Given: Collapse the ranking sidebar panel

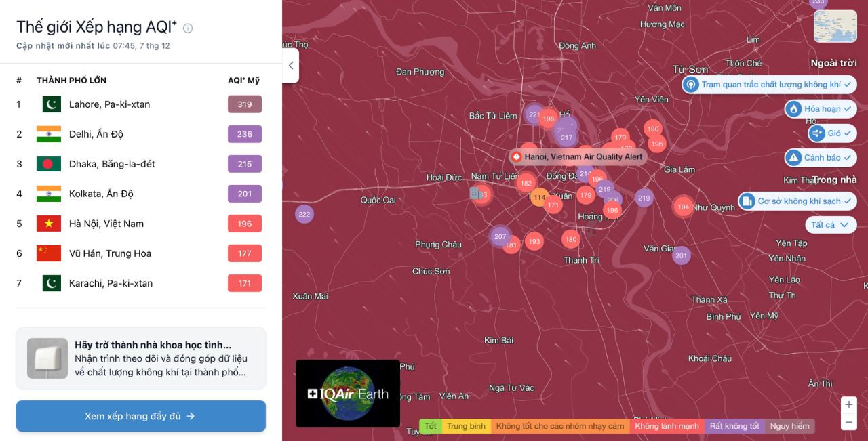Looking at the screenshot, I should 290,66.
